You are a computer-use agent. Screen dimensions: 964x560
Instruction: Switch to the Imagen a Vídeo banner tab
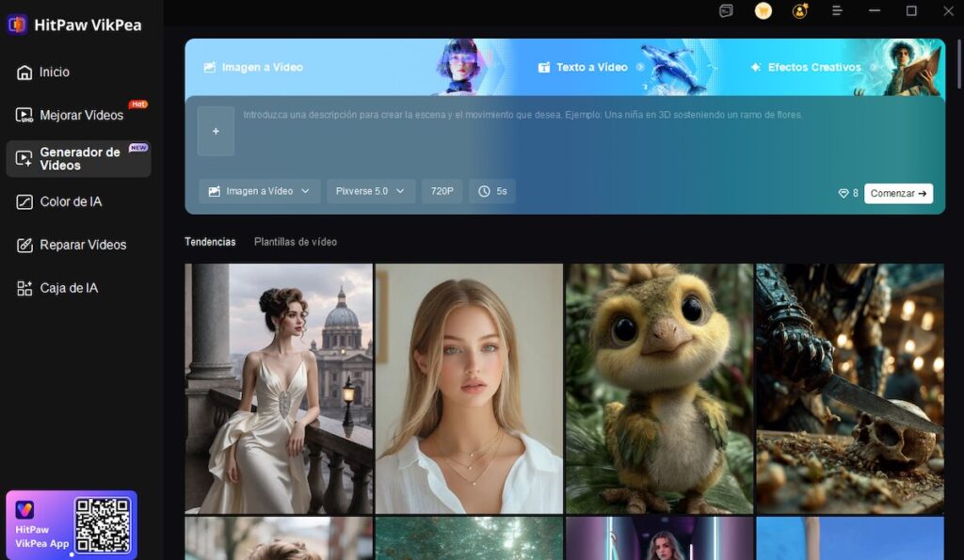253,67
